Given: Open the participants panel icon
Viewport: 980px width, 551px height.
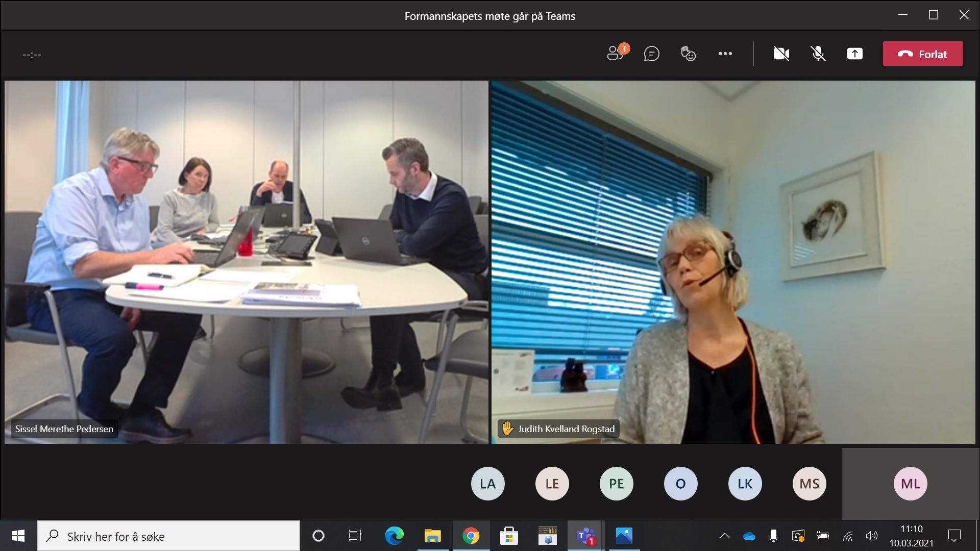Looking at the screenshot, I should click(616, 54).
